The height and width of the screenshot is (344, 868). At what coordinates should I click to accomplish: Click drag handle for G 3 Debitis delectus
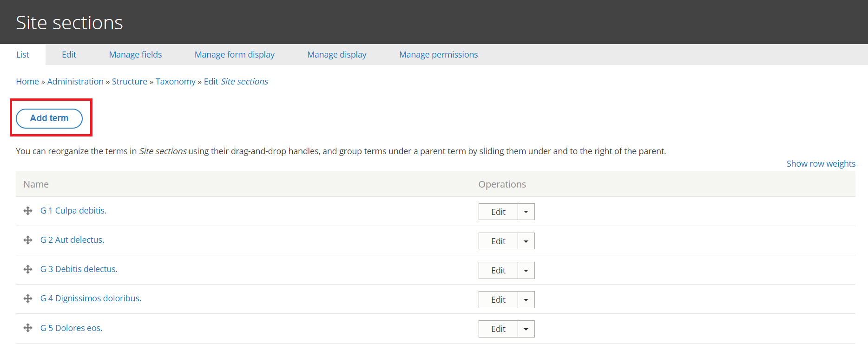click(x=28, y=269)
